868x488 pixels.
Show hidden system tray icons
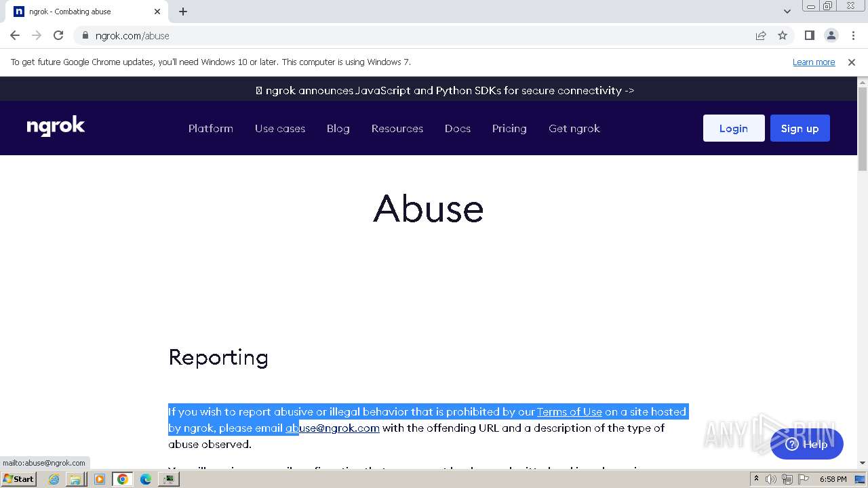(x=756, y=479)
